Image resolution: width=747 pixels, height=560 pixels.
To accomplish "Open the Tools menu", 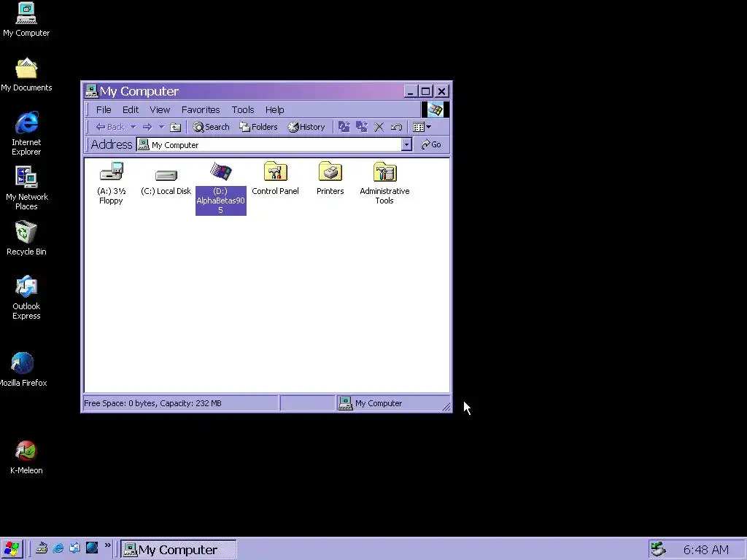I will (x=243, y=109).
